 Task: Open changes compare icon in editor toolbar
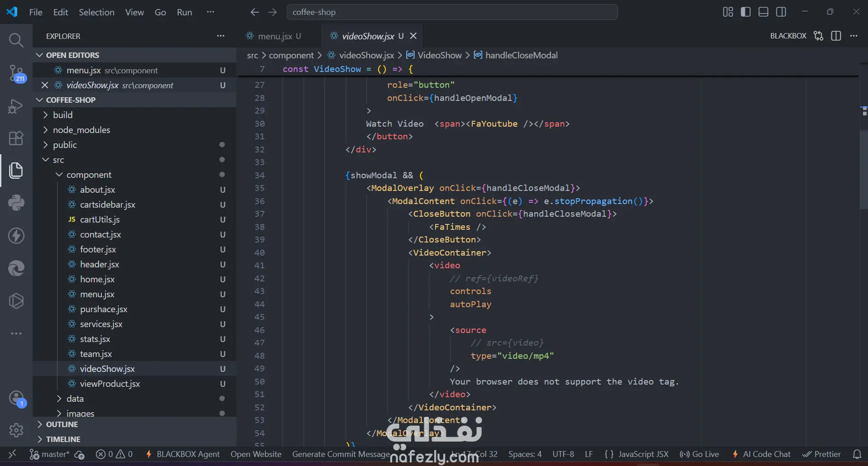818,36
